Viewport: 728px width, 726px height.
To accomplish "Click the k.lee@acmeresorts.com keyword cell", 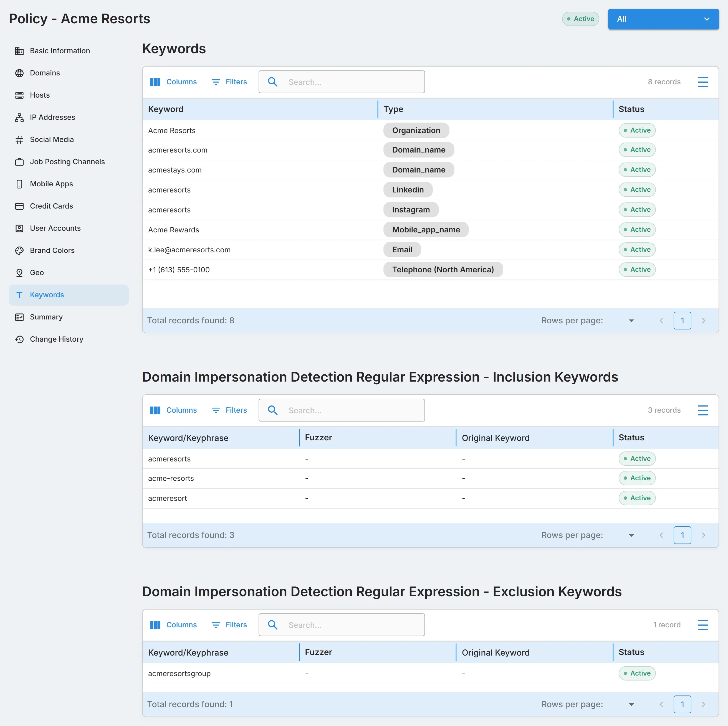I will [189, 250].
